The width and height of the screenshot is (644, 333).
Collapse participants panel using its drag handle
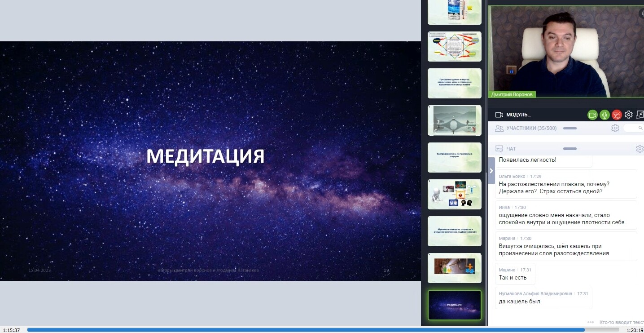570,129
